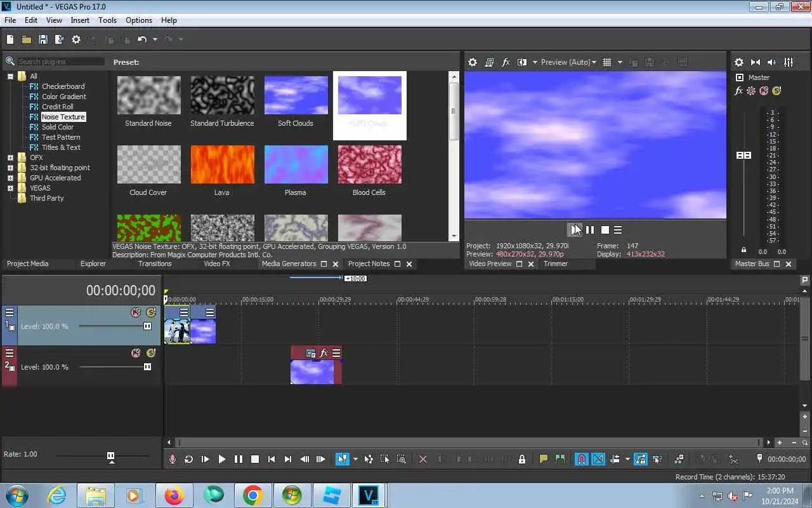Image resolution: width=812 pixels, height=508 pixels.
Task: Play the video preview
Action: click(575, 230)
